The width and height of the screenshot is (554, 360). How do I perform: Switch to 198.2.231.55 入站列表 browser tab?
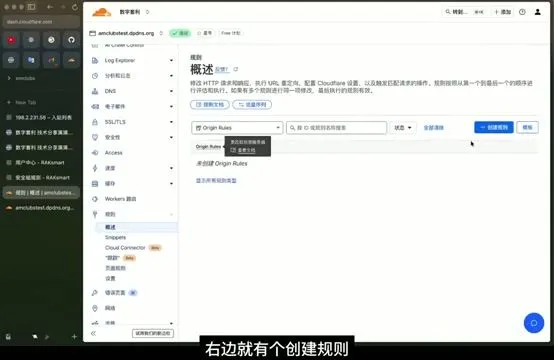(x=41, y=117)
